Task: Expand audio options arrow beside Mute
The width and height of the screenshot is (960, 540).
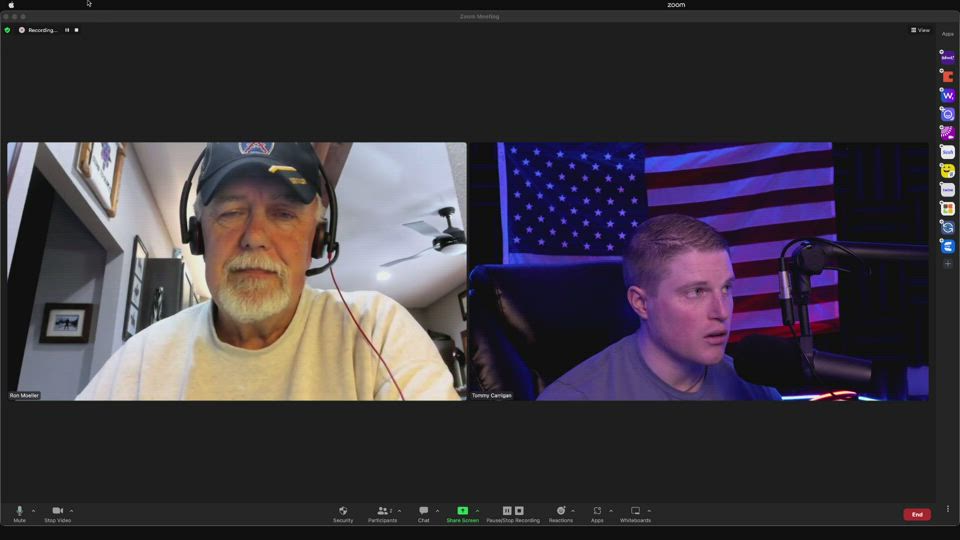Action: (x=33, y=511)
